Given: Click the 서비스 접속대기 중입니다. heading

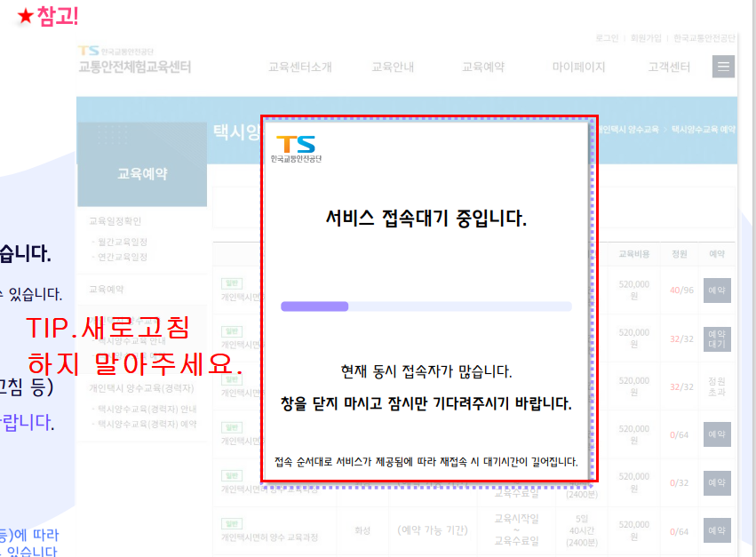Looking at the screenshot, I should click(x=426, y=218).
